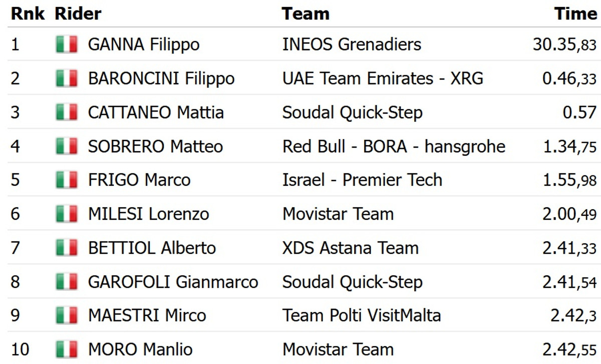Click the flag icon next to FRIGO Marco
Screen dimensions: 601x364
67,180
